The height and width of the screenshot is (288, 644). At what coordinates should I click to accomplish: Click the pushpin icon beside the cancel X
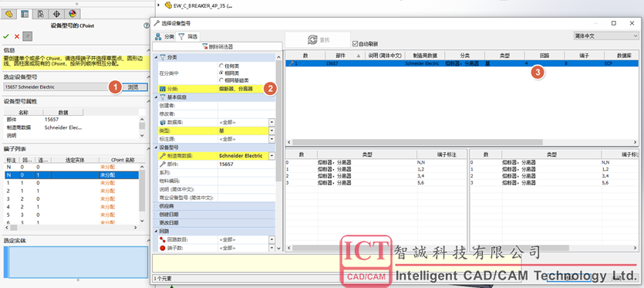pyautogui.click(x=27, y=36)
